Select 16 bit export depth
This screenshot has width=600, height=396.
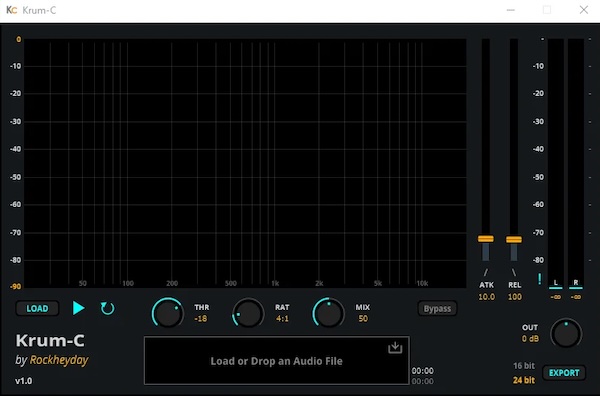coord(523,366)
